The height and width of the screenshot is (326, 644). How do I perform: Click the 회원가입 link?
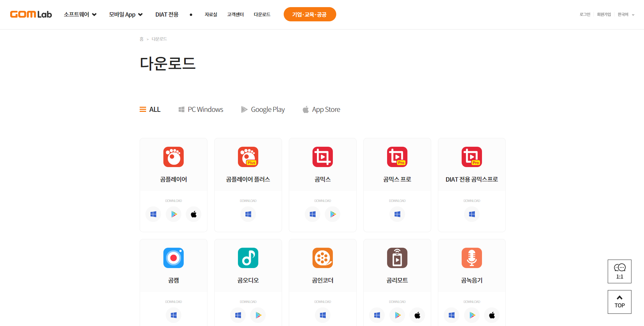(x=604, y=14)
